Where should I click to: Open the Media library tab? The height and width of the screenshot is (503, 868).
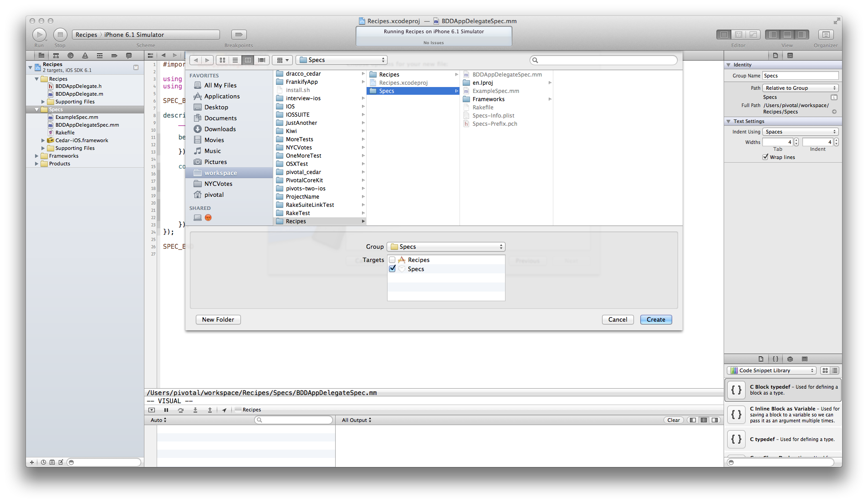(x=805, y=359)
